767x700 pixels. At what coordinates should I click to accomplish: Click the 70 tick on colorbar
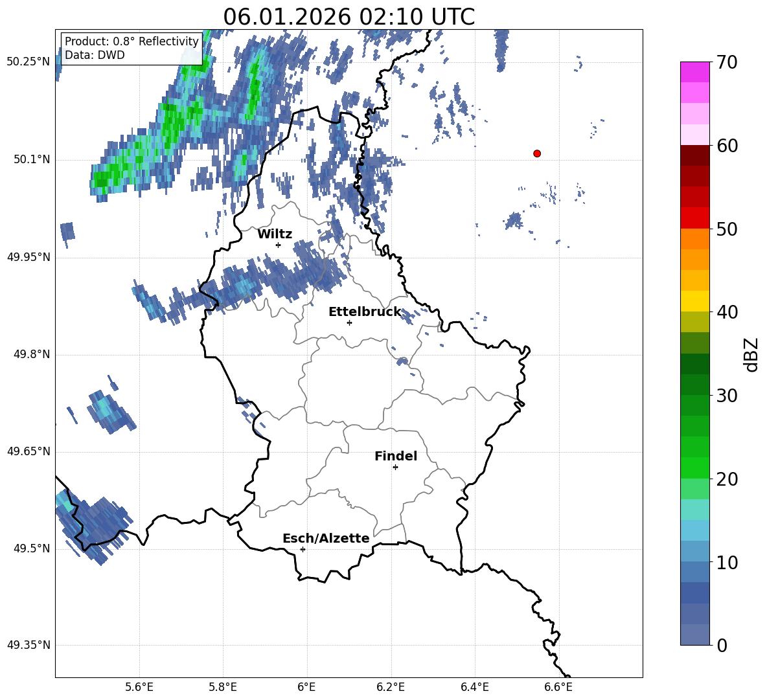click(x=726, y=63)
